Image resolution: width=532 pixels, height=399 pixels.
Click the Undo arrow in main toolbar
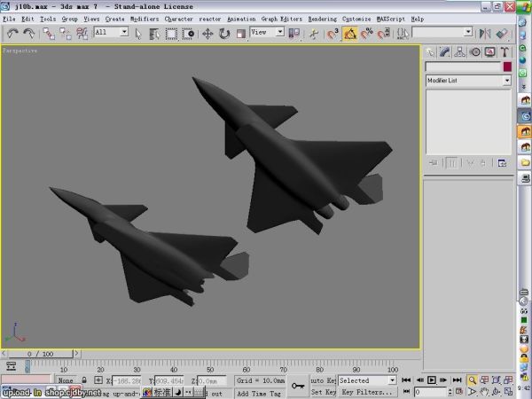(12, 33)
